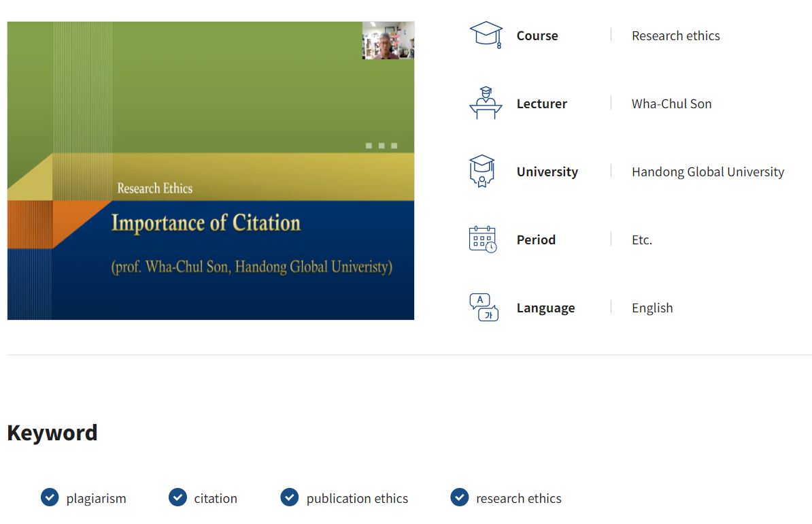Click the Keyword section heading
Viewport: 812px width, 524px height.
pyautogui.click(x=52, y=433)
